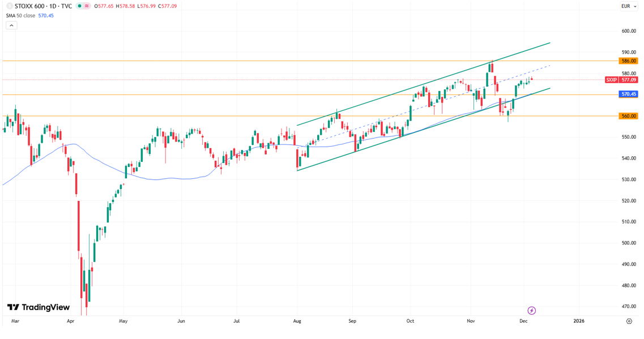The image size is (644, 339).
Task: Click the 600.00 level on price scale
Action: coord(629,31)
